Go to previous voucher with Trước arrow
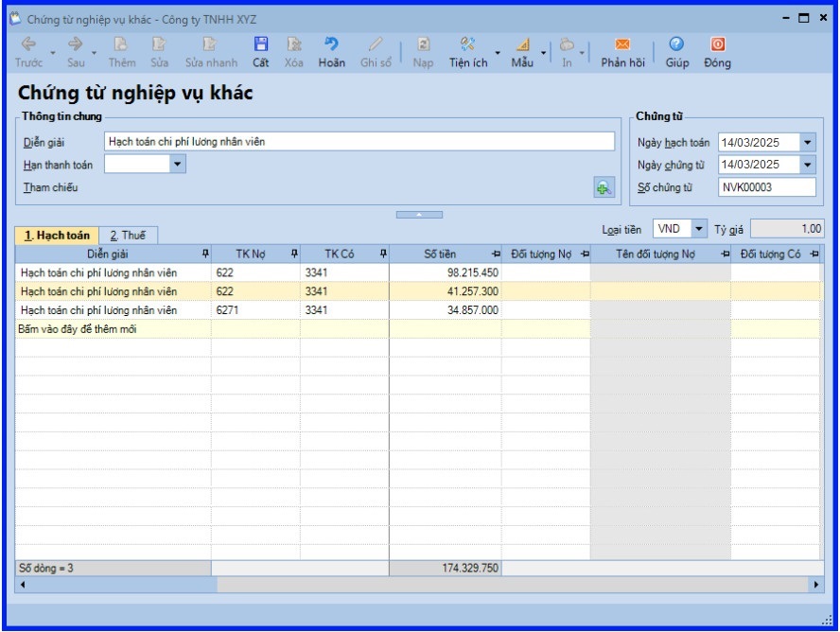840x632 pixels. 28,44
